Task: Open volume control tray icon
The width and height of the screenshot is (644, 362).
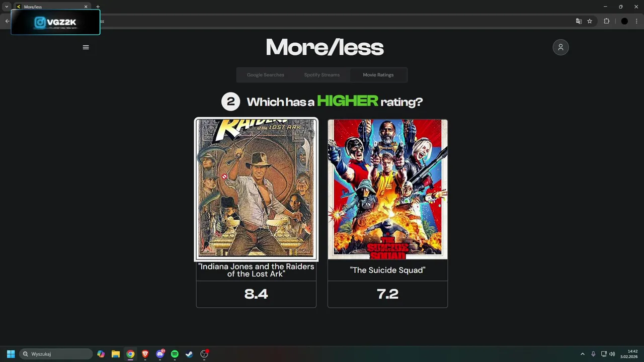Action: [612, 354]
